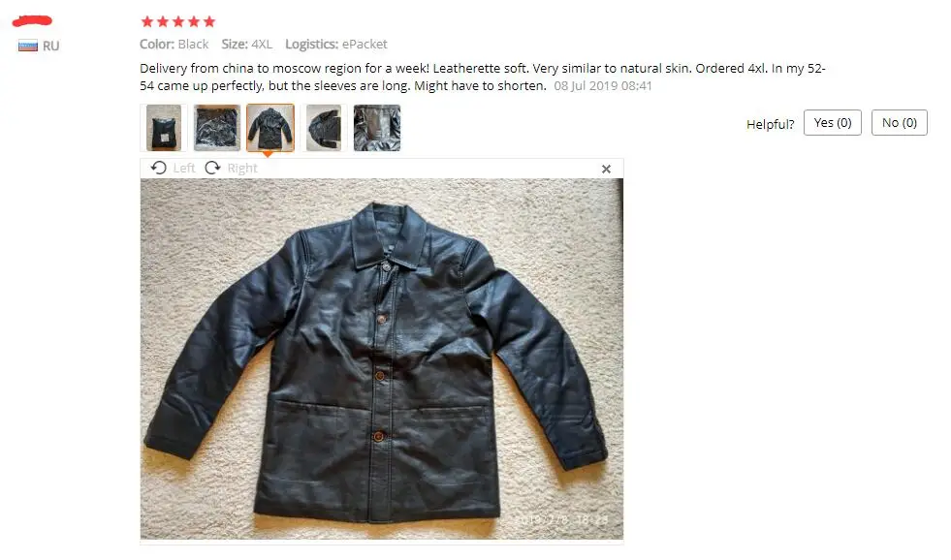Open fifth thumbnail of jacket lining

(x=377, y=127)
